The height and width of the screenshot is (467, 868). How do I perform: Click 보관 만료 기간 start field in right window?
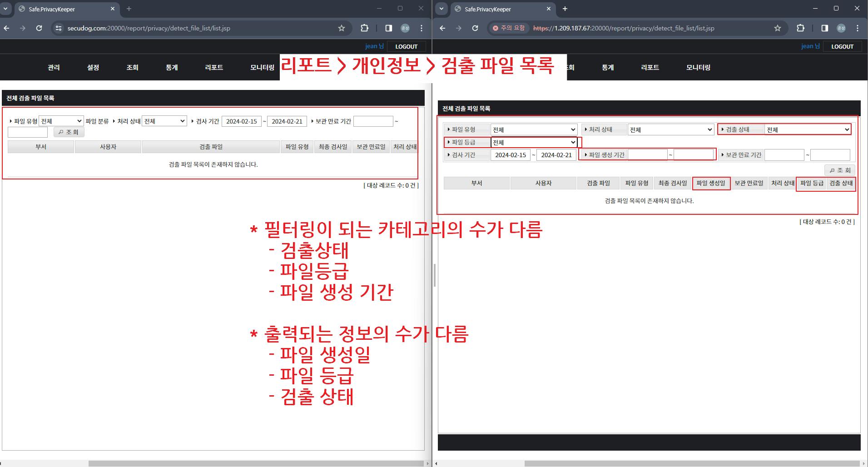click(x=784, y=155)
